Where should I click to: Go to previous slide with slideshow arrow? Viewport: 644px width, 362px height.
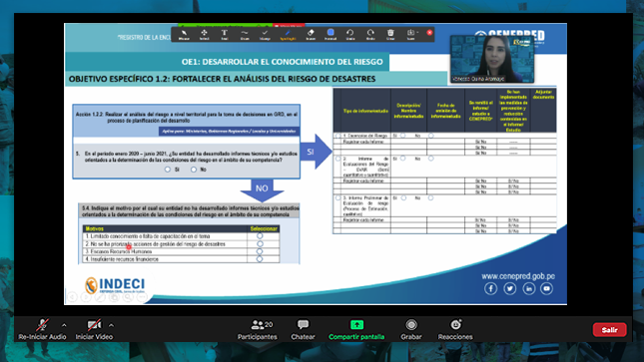click(72, 297)
